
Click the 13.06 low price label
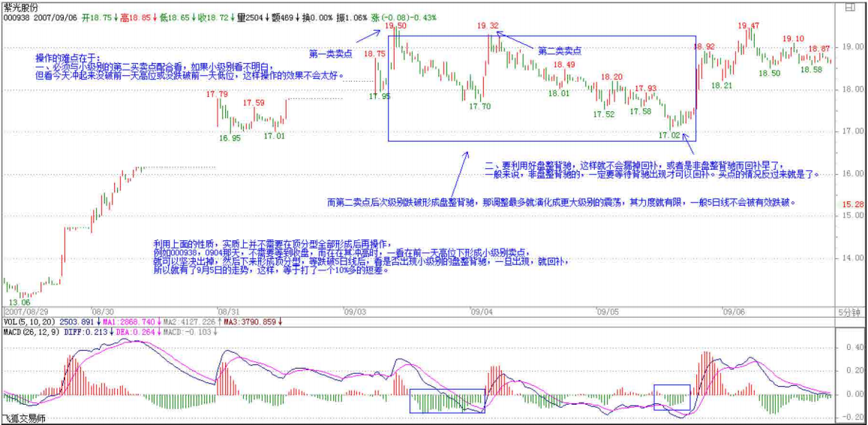pyautogui.click(x=20, y=302)
